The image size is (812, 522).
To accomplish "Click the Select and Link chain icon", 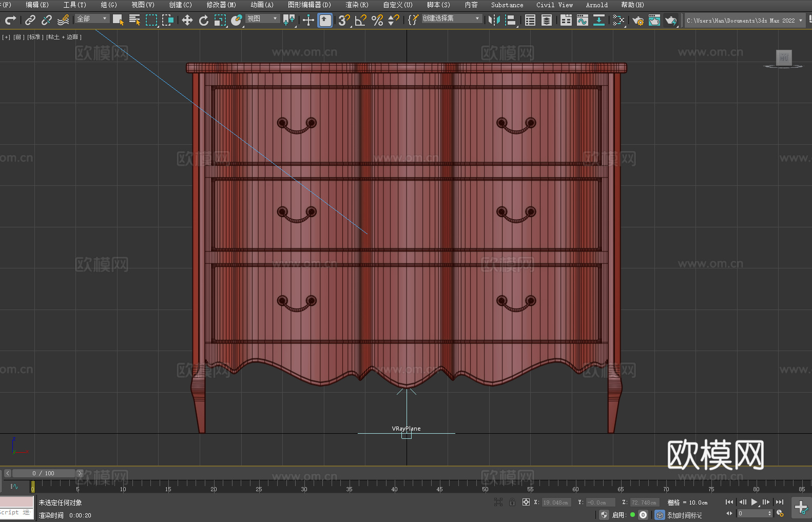I will tap(30, 20).
